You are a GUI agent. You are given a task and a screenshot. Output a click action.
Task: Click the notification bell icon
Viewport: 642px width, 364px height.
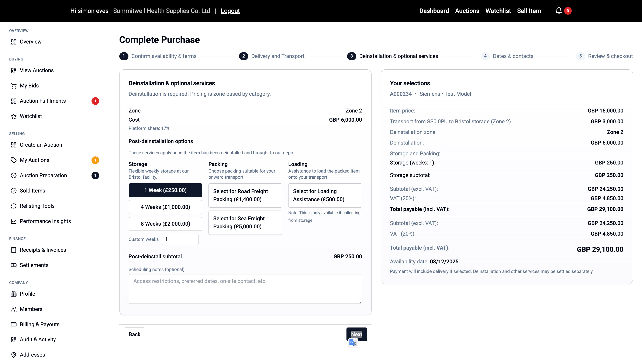coord(559,11)
